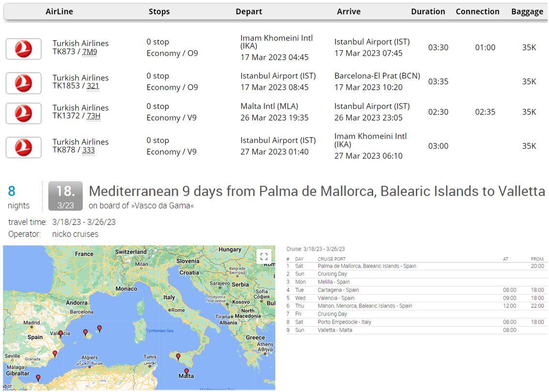Click the Turkish Airlines logo for flight TK1372
The image size is (549, 392).
pyautogui.click(x=23, y=113)
